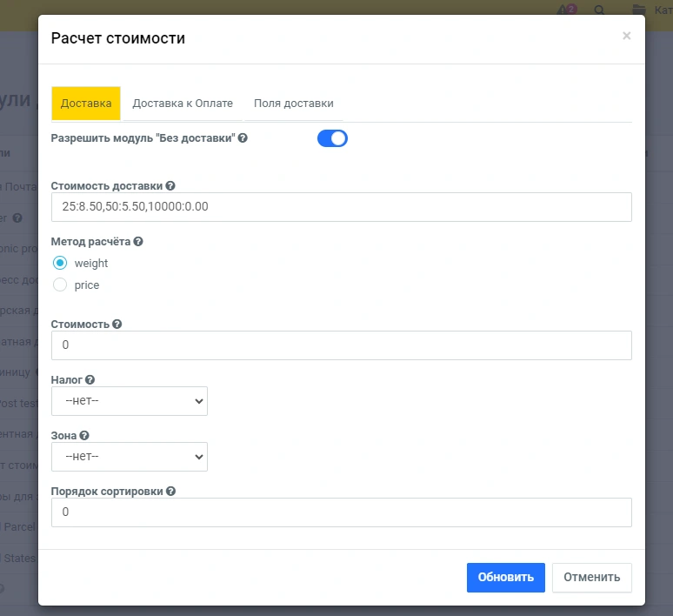This screenshot has width=673, height=616.
Task: Open the Поля доставки tab
Action: [x=294, y=103]
